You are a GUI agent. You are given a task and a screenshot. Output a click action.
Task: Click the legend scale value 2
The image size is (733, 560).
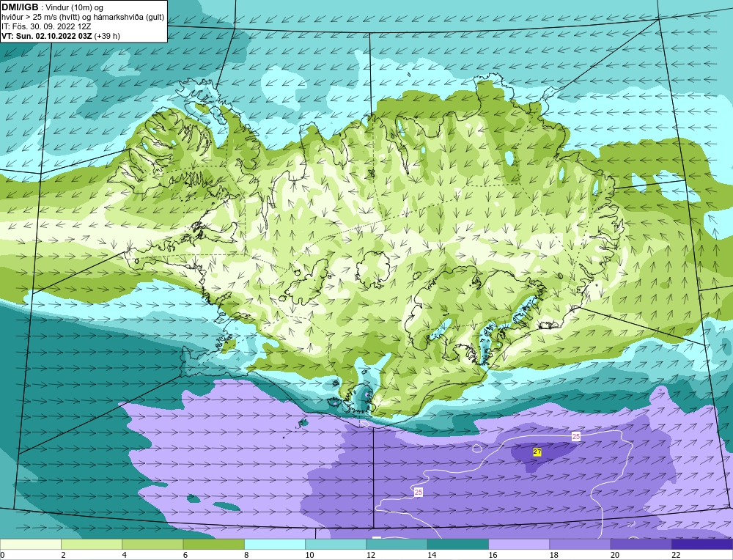(x=63, y=555)
